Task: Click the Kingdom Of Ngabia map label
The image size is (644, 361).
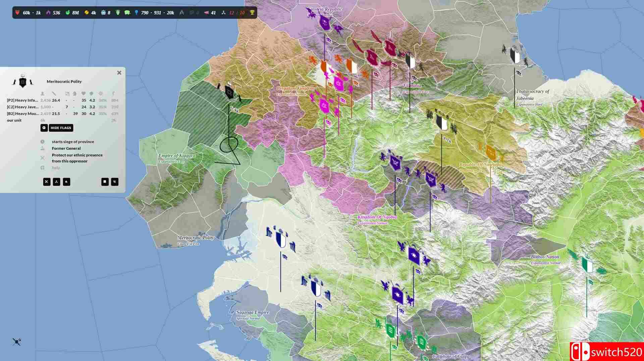Action: (377, 217)
